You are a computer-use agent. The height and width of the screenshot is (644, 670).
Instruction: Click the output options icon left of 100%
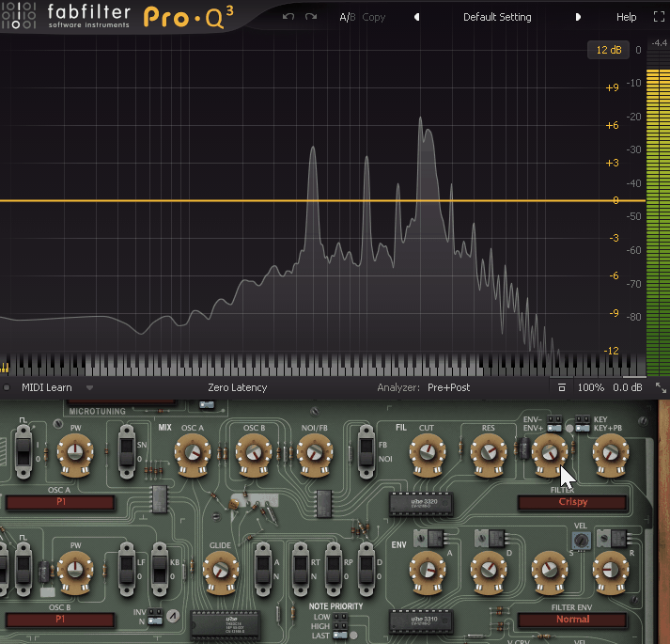point(562,387)
